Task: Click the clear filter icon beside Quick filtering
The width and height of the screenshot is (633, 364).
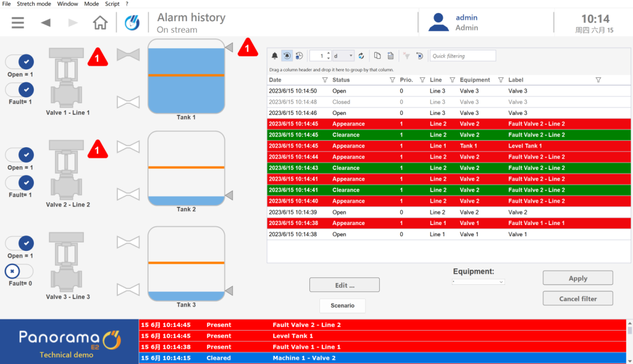Action: (419, 56)
